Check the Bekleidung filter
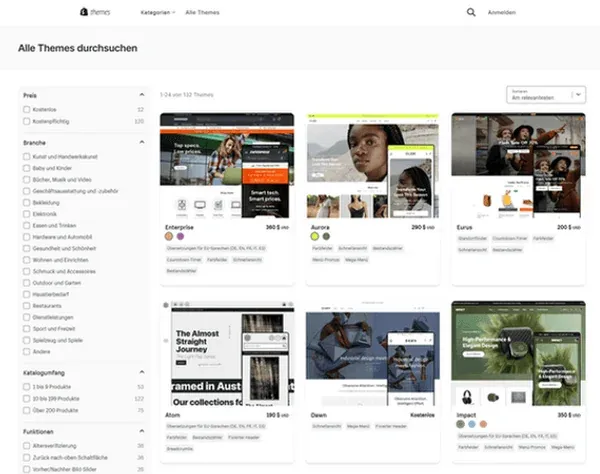 [26, 202]
